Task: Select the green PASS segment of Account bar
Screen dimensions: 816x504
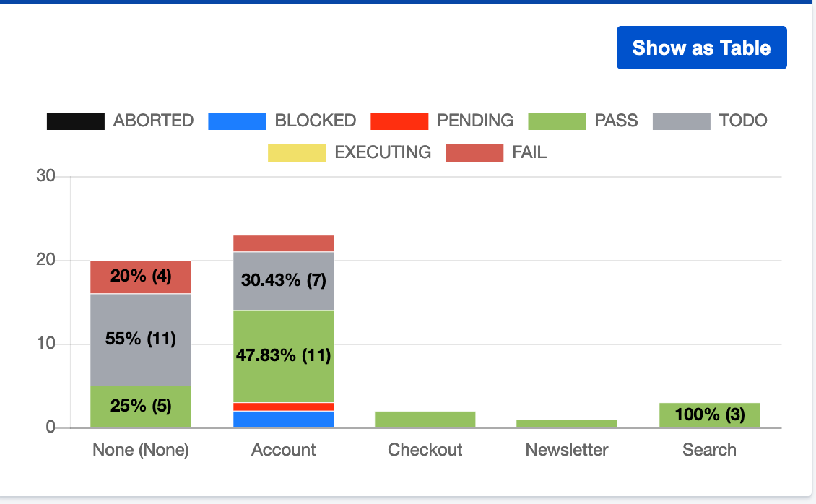Action: pos(283,355)
